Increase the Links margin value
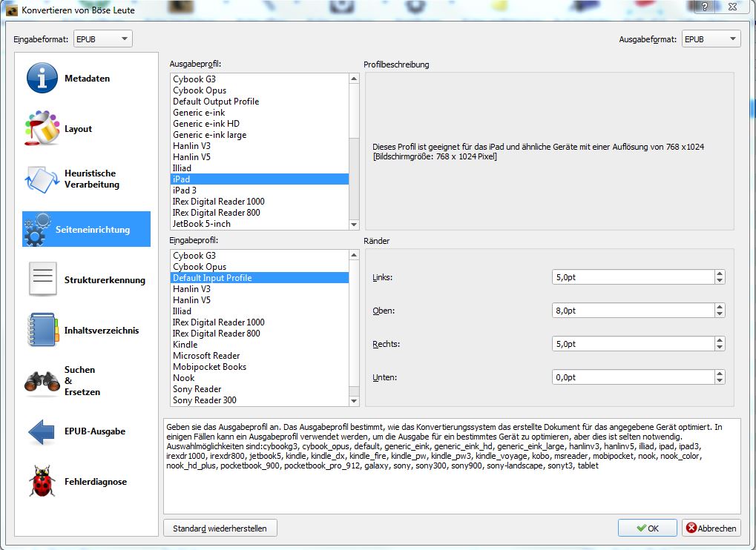The width and height of the screenshot is (756, 550). point(720,274)
